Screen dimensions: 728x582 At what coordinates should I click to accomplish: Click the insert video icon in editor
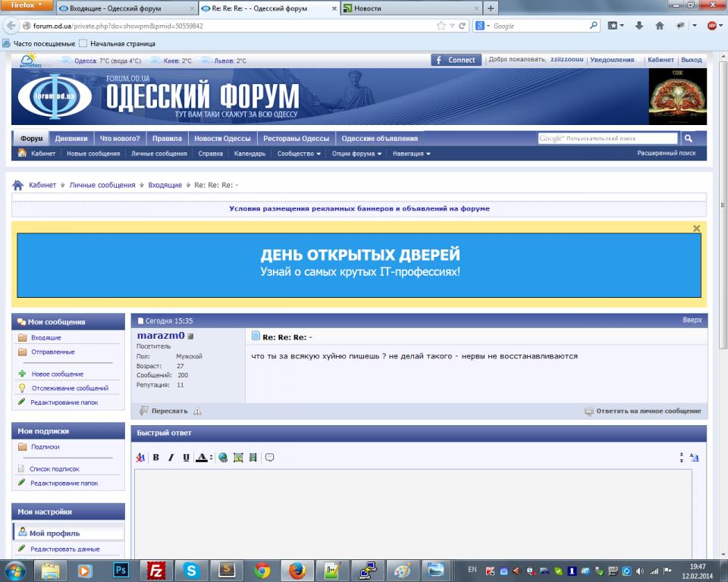(253, 458)
